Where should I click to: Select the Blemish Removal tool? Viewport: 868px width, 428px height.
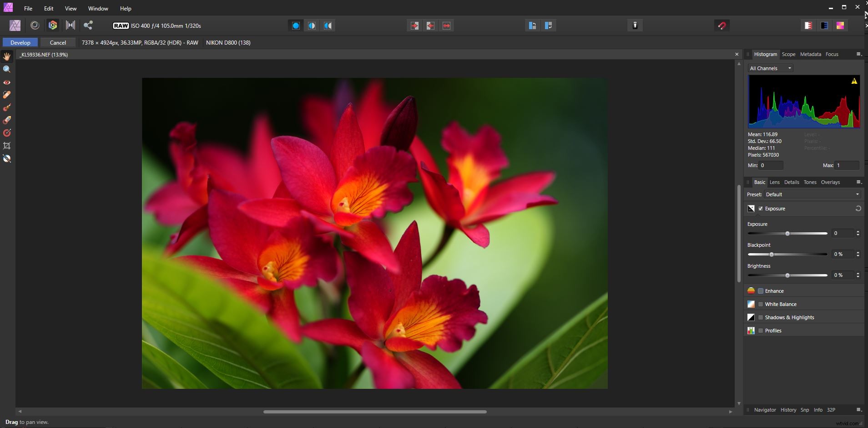click(x=7, y=95)
